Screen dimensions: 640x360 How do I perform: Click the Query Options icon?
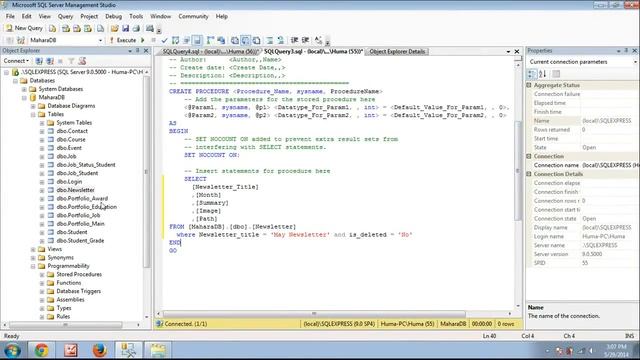pyautogui.click(x=187, y=40)
